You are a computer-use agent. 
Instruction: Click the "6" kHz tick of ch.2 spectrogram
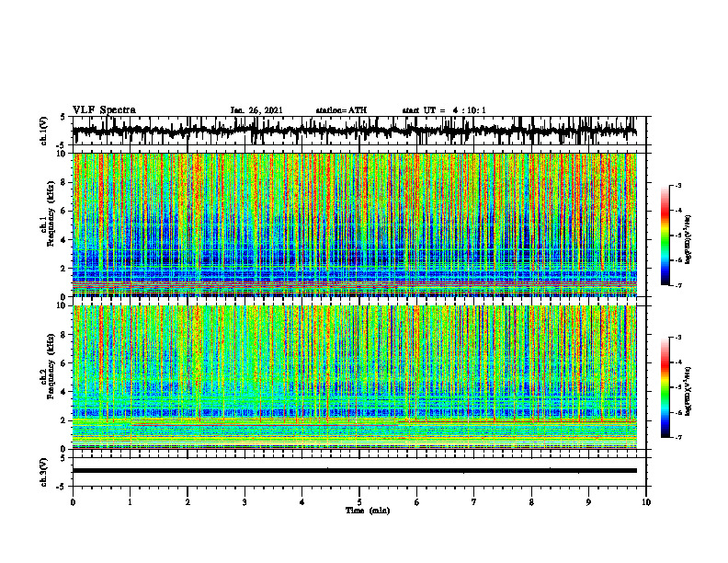click(64, 363)
